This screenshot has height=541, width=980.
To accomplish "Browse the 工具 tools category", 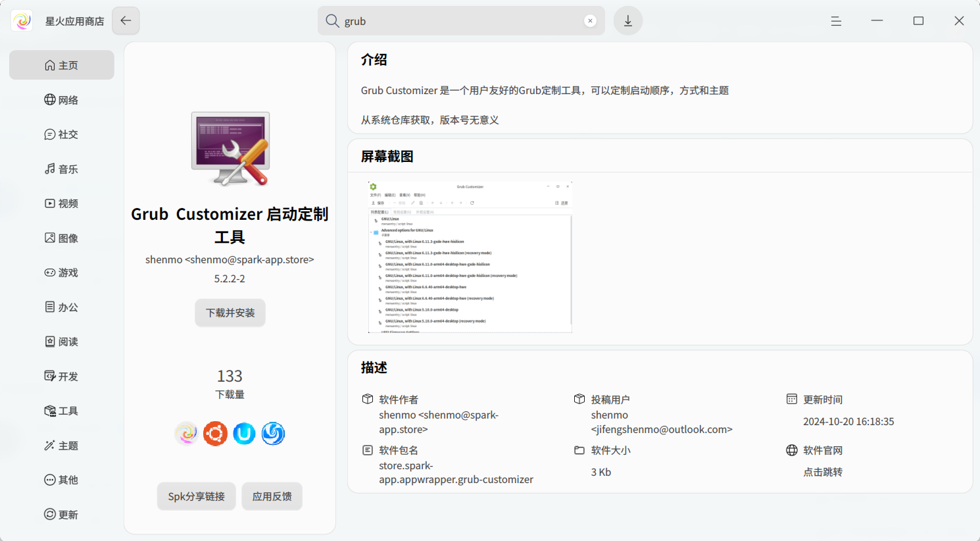I will (62, 411).
